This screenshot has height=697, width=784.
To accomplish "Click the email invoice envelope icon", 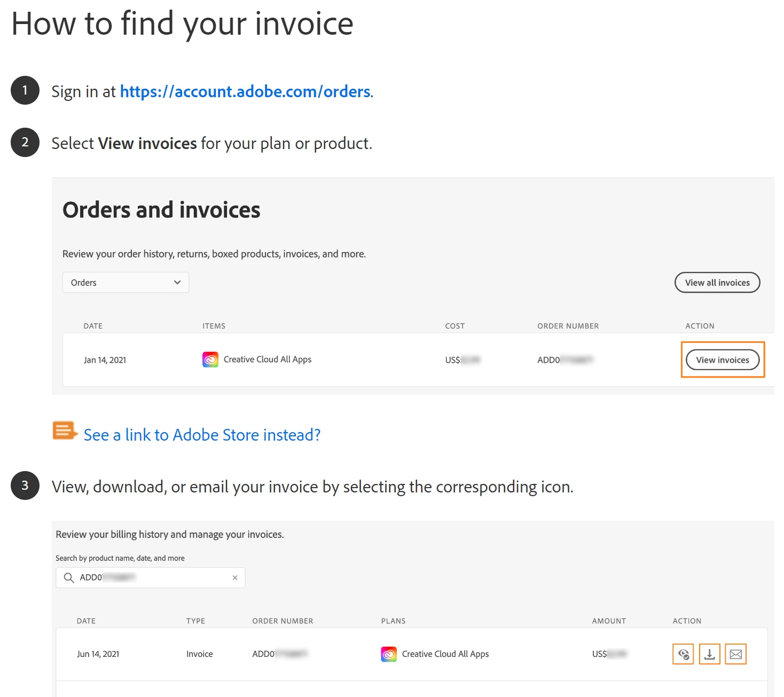I will point(735,654).
